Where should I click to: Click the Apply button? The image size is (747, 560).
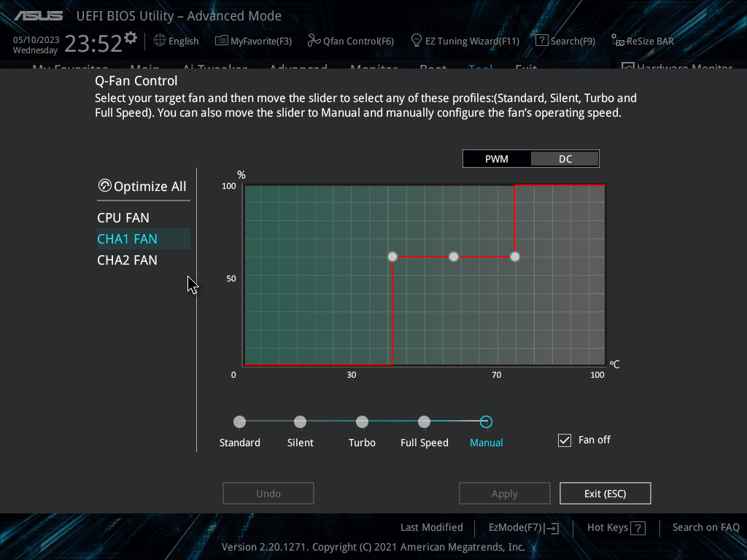coord(505,494)
